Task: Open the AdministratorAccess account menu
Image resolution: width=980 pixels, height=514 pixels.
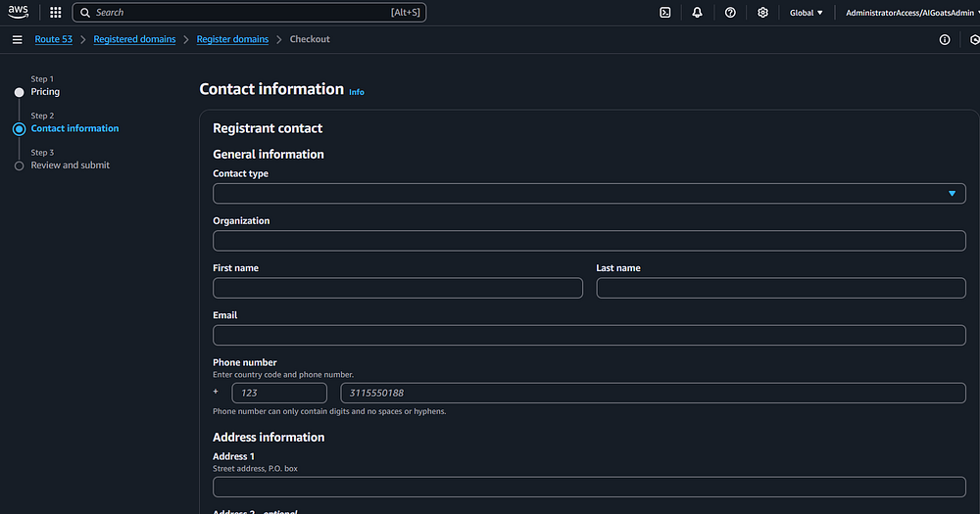Action: click(x=911, y=13)
